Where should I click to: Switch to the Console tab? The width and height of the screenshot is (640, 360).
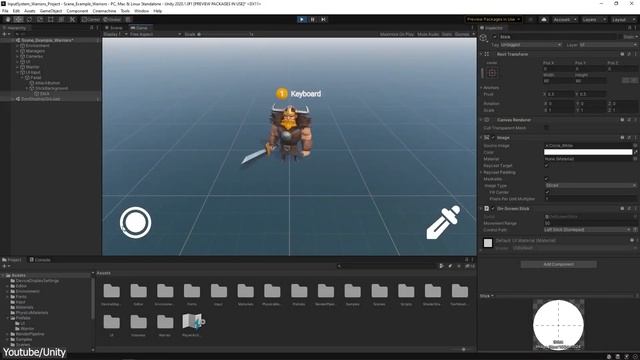(40, 260)
